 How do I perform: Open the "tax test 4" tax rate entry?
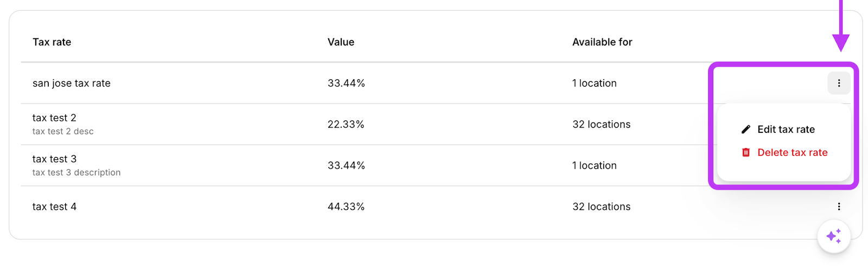click(54, 207)
